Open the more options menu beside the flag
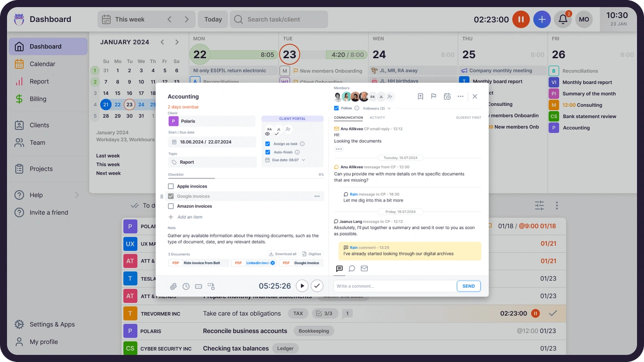This screenshot has width=644, height=362. click(460, 96)
